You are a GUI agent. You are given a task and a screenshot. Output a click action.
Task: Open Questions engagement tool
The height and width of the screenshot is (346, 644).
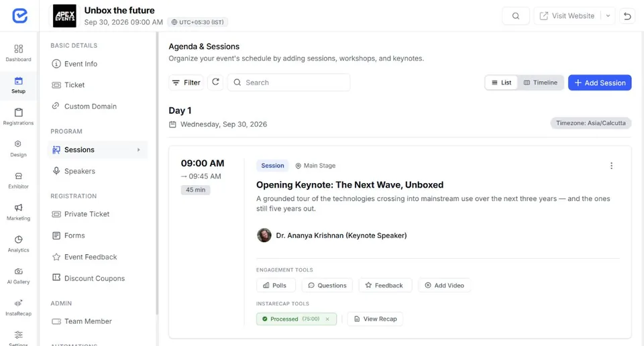[x=327, y=285]
